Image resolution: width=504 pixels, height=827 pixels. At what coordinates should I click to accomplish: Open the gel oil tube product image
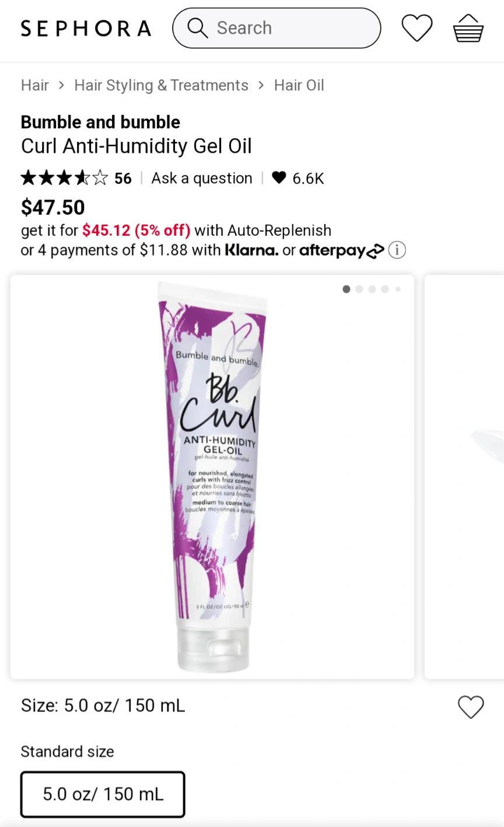(212, 477)
